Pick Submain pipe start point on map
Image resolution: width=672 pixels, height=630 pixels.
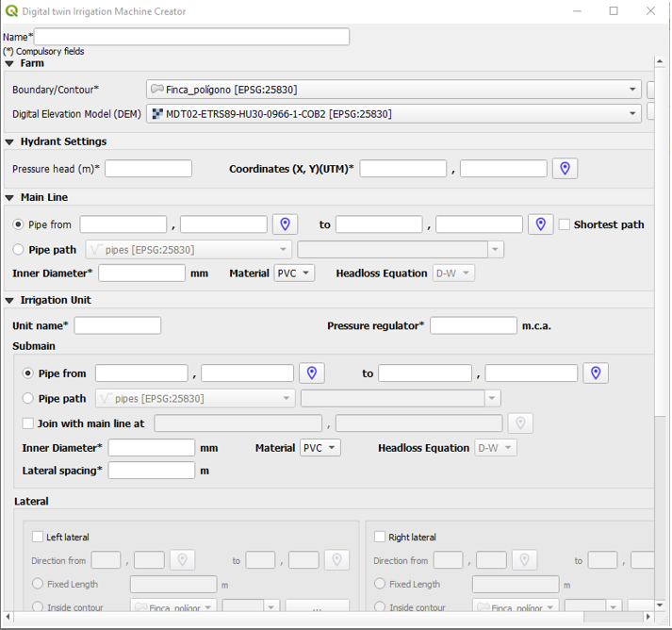pos(311,373)
